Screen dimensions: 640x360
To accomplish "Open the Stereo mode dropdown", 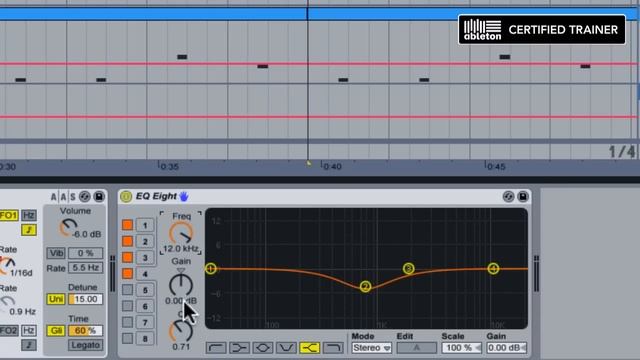I will (x=371, y=348).
